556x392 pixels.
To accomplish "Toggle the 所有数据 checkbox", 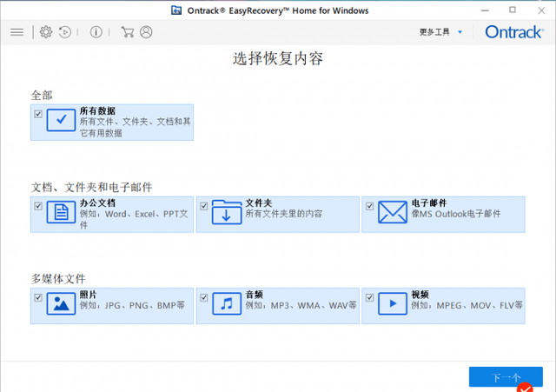I will pos(38,114).
